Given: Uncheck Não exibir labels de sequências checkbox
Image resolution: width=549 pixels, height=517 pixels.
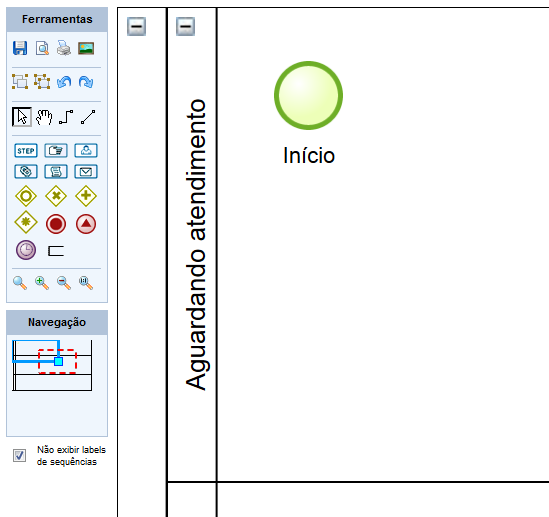Looking at the screenshot, I should click(x=19, y=455).
